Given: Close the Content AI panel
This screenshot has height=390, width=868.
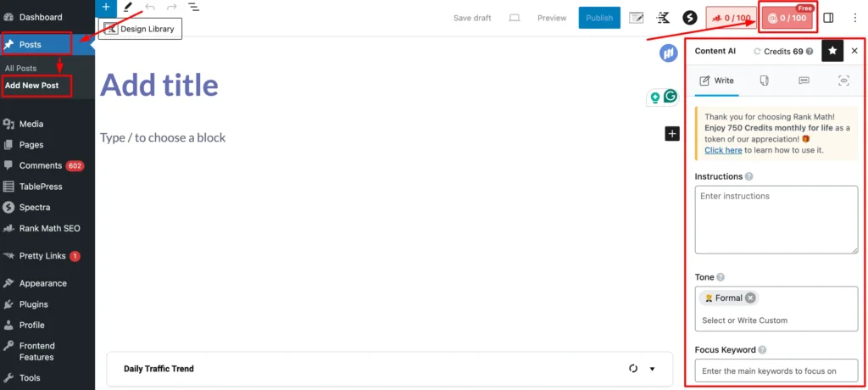Looking at the screenshot, I should tap(854, 50).
